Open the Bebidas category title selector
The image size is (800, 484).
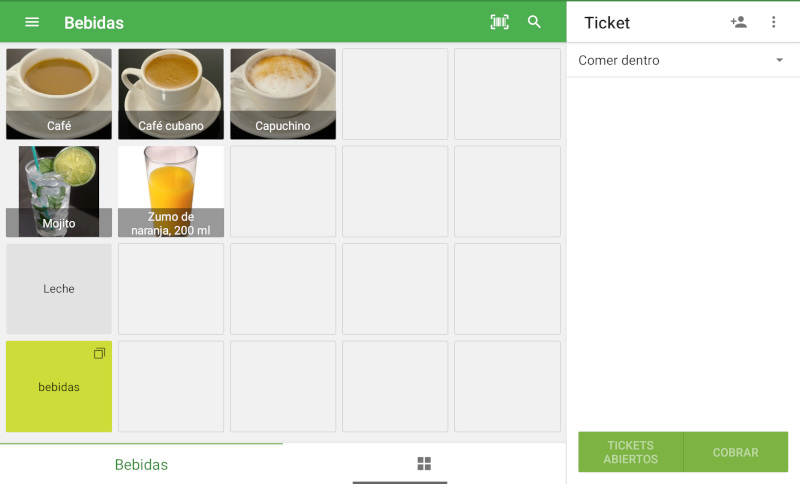pos(94,22)
